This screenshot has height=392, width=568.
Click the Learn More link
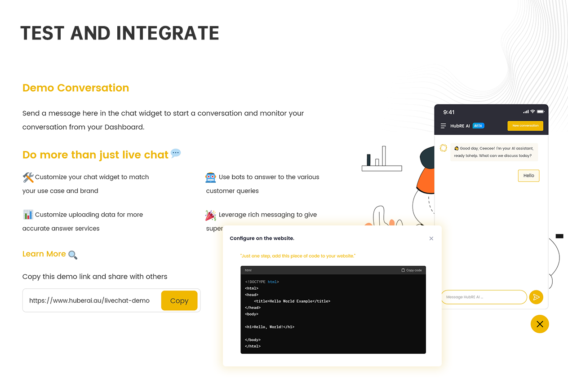(44, 254)
